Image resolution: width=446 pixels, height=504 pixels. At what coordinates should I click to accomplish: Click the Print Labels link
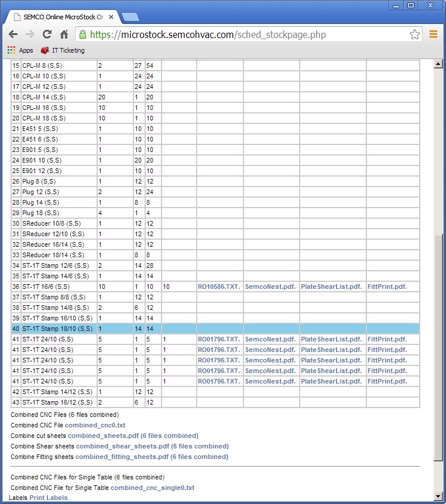click(48, 498)
